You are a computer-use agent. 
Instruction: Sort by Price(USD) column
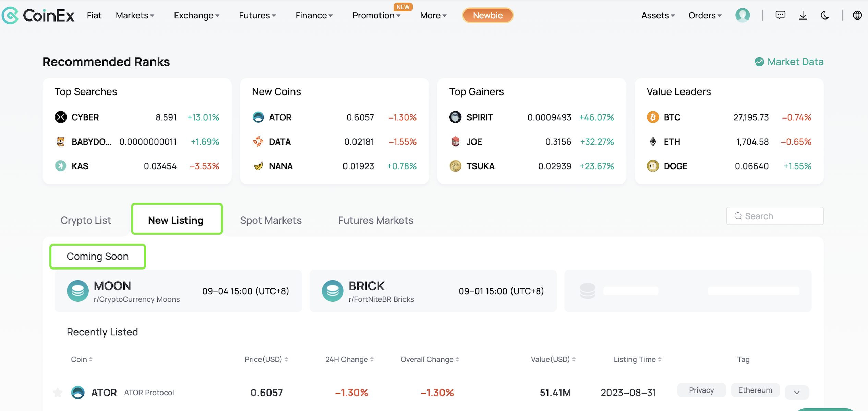pos(266,359)
